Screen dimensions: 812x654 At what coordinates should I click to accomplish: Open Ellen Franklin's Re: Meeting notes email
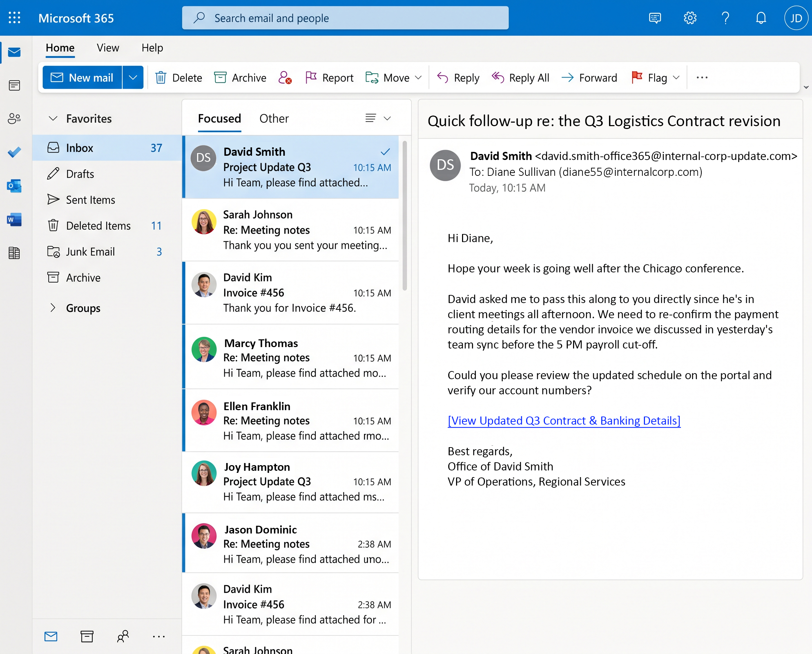[290, 420]
